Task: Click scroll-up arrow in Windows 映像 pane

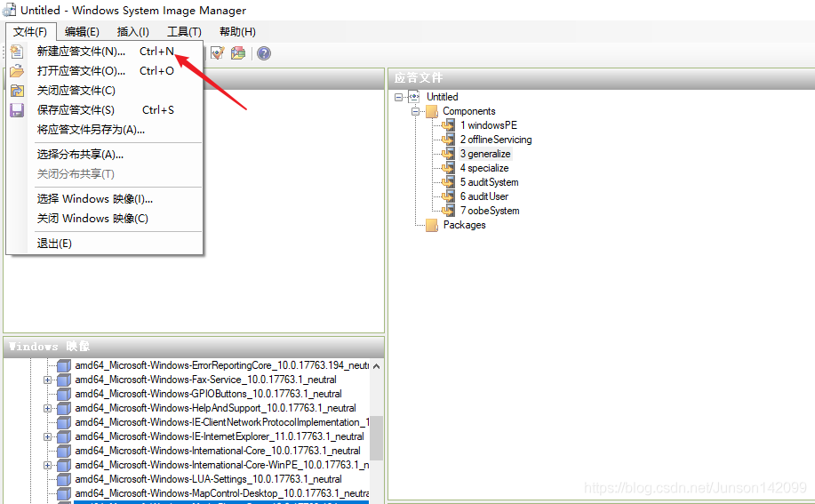Action: [376, 366]
